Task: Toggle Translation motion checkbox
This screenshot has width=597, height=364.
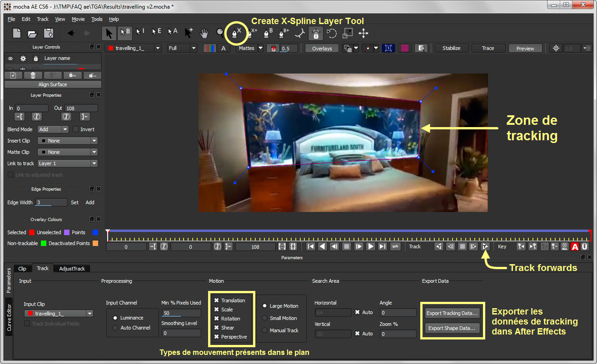Action: click(x=217, y=300)
